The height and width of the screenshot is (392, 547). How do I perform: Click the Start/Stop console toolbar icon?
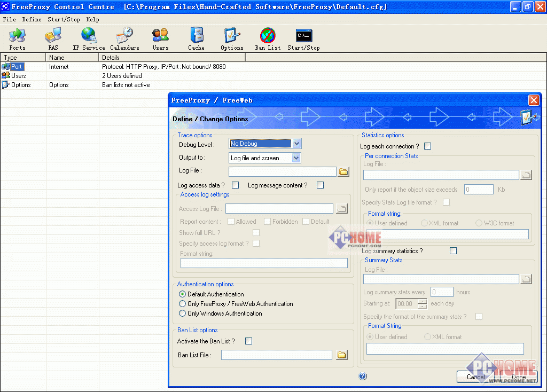[303, 38]
